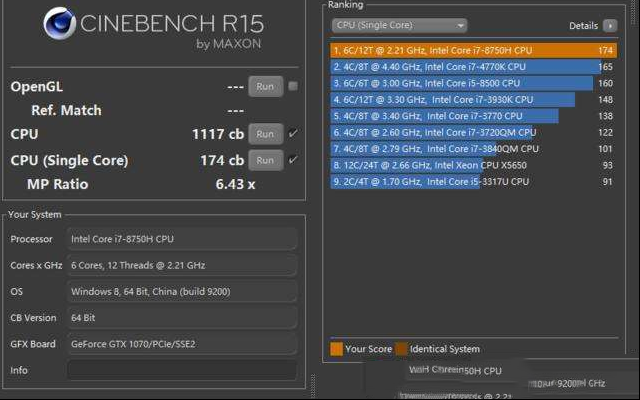This screenshot has width=640, height=400.
Task: Toggle the CPU test checkbox
Action: coord(293,133)
